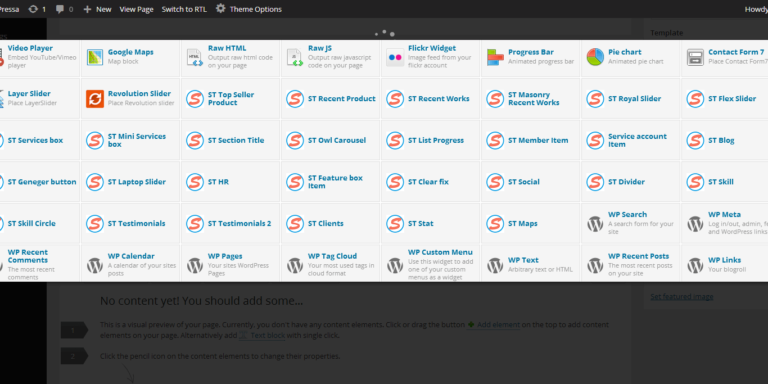Add the ST Skill Circle element

pyautogui.click(x=40, y=223)
